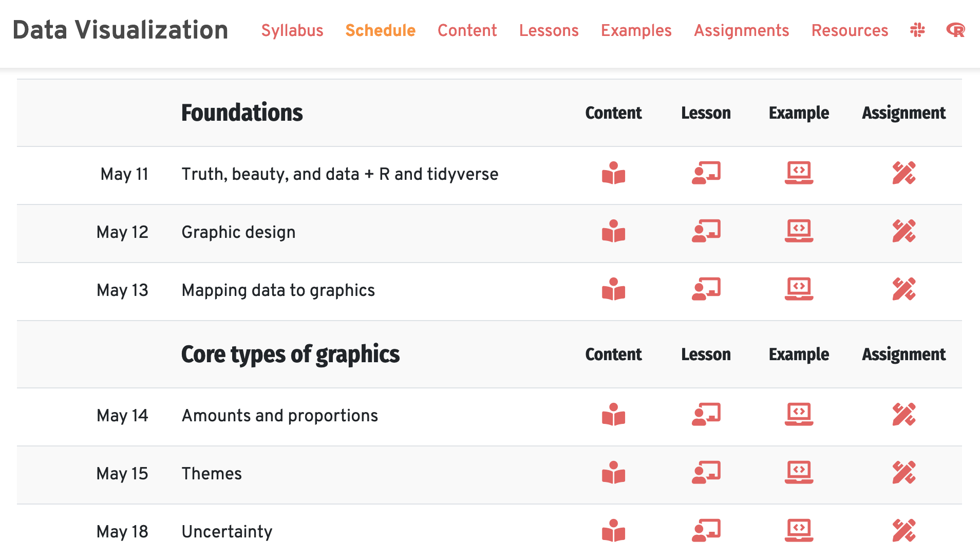Image resolution: width=980 pixels, height=559 pixels.
Task: Open the Content icon for Themes
Action: 613,473
